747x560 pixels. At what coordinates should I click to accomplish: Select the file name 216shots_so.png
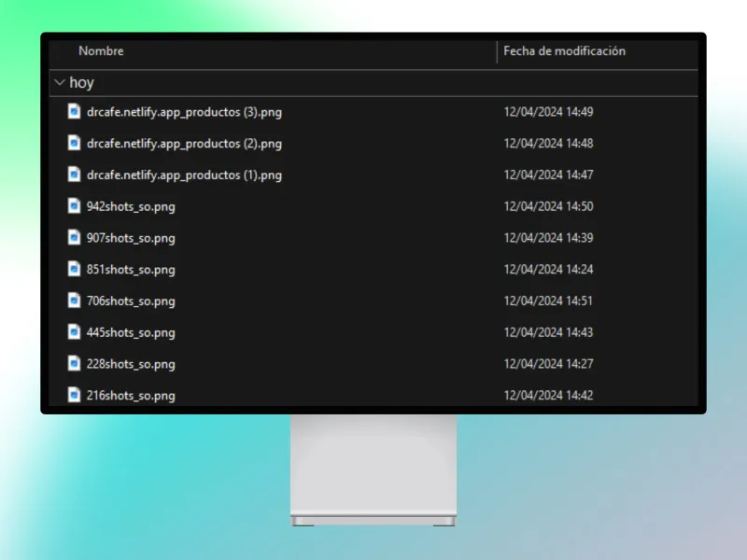[x=130, y=396]
